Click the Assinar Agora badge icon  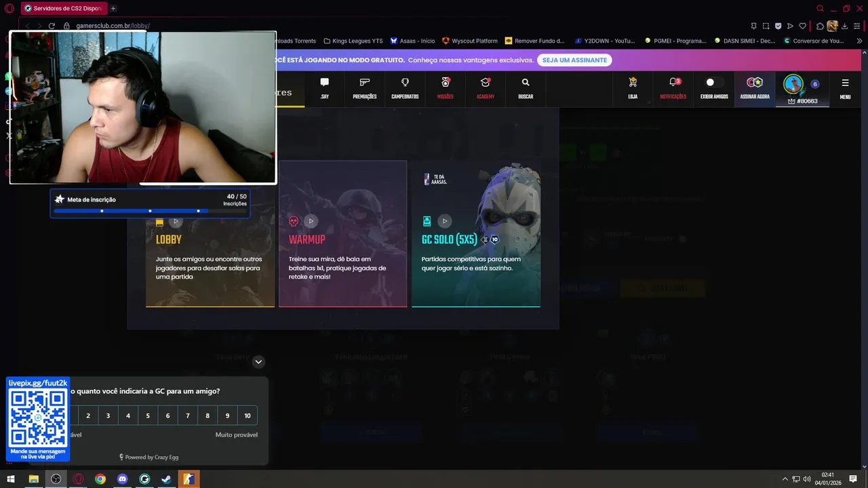click(755, 82)
